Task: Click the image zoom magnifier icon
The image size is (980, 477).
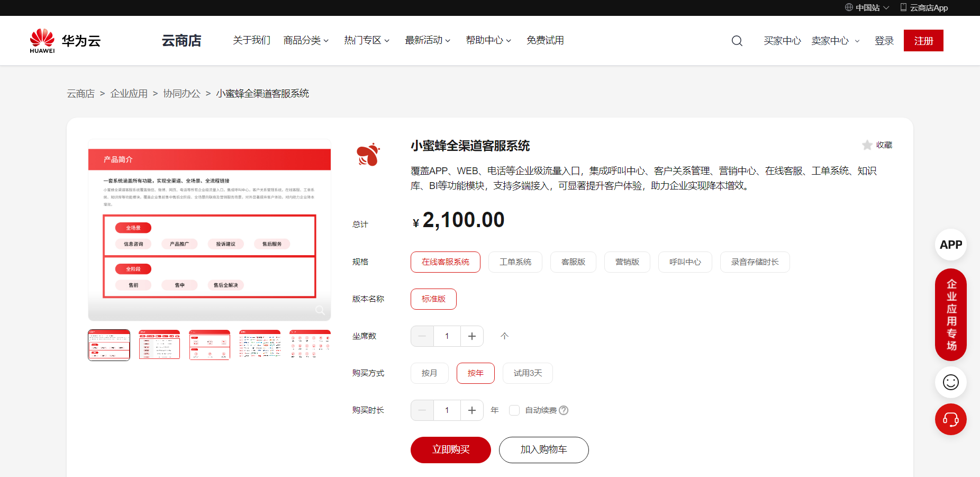Action: [320, 310]
